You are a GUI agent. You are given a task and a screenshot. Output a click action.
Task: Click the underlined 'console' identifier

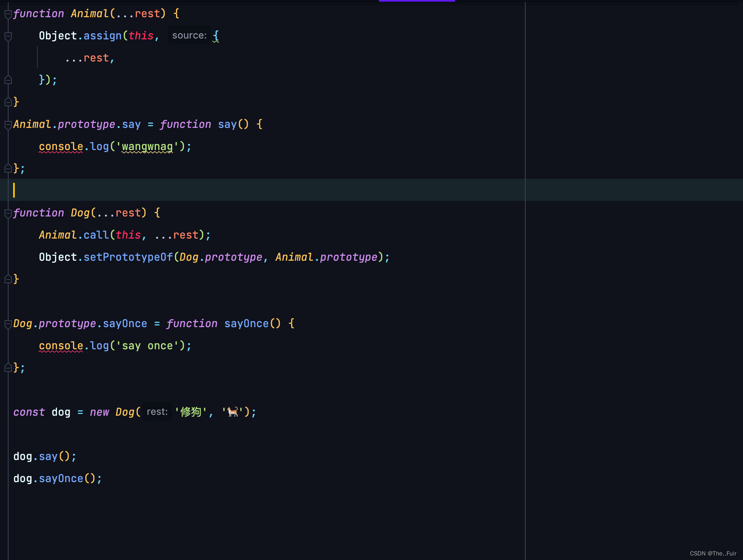pos(61,146)
